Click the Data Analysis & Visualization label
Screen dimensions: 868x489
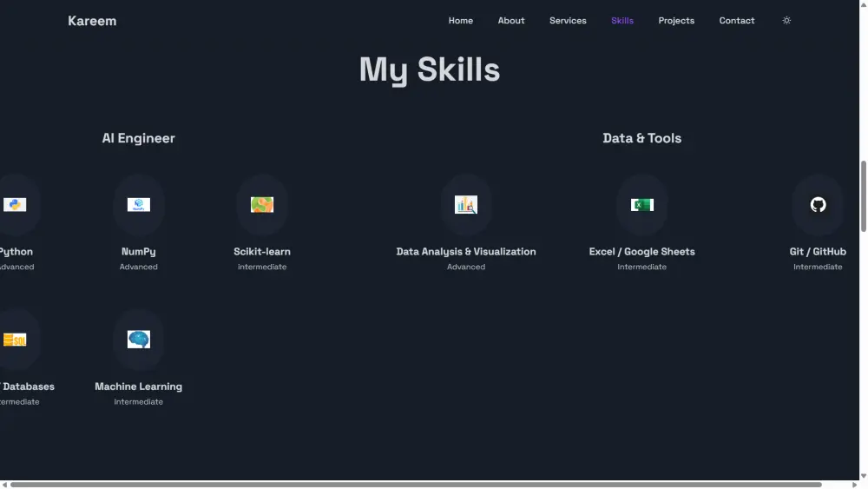tap(466, 251)
